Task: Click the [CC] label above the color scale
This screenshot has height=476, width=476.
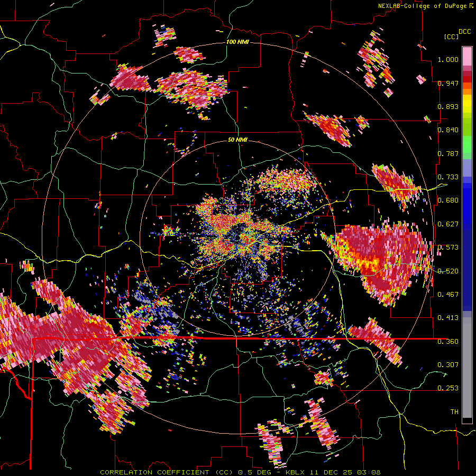Action: click(451, 36)
